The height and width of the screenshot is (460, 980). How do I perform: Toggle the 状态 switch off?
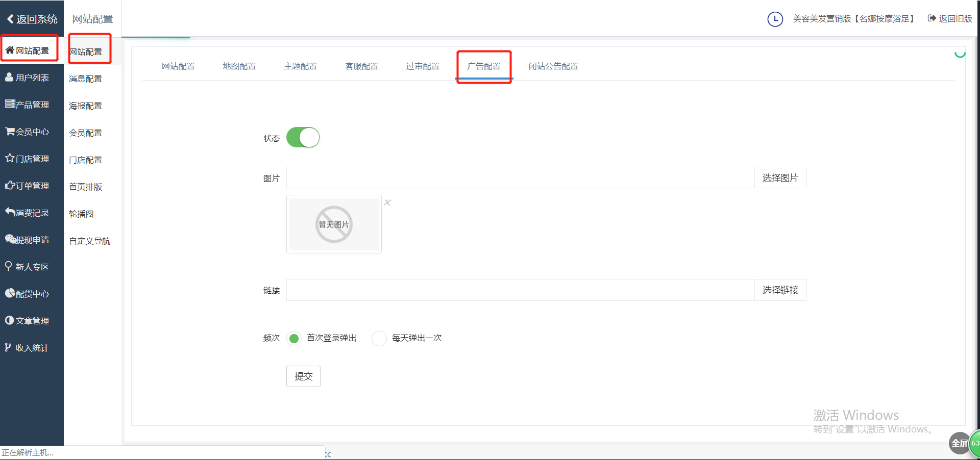(x=303, y=138)
